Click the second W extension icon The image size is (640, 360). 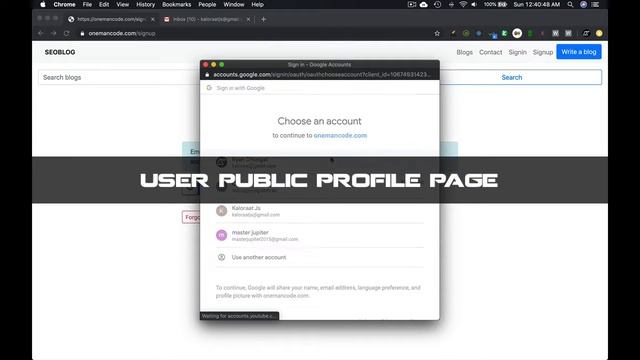point(569,33)
